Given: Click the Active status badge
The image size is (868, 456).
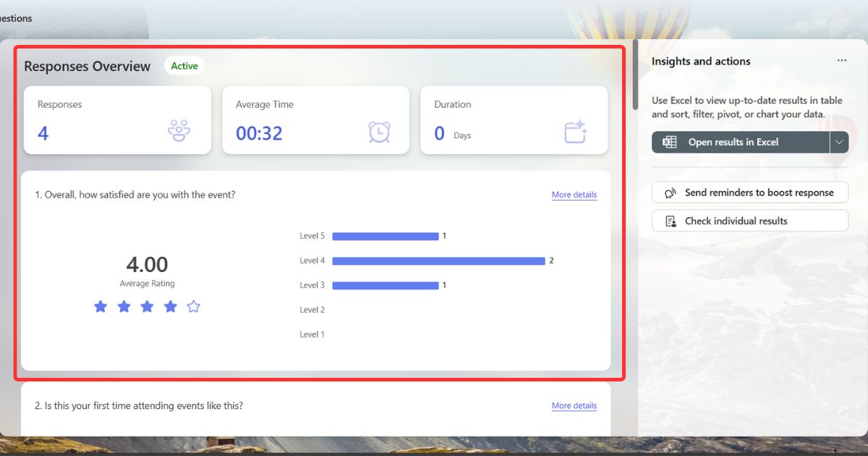Looking at the screenshot, I should [184, 65].
